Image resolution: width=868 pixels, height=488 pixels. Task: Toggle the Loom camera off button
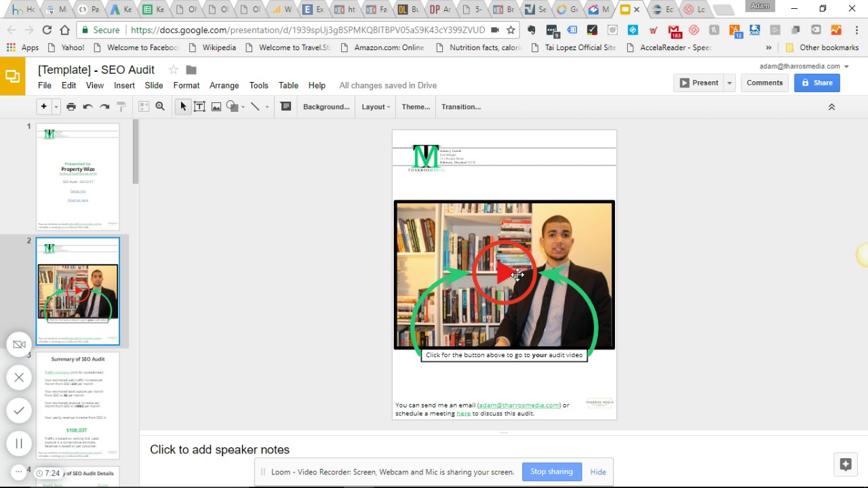pyautogui.click(x=19, y=344)
